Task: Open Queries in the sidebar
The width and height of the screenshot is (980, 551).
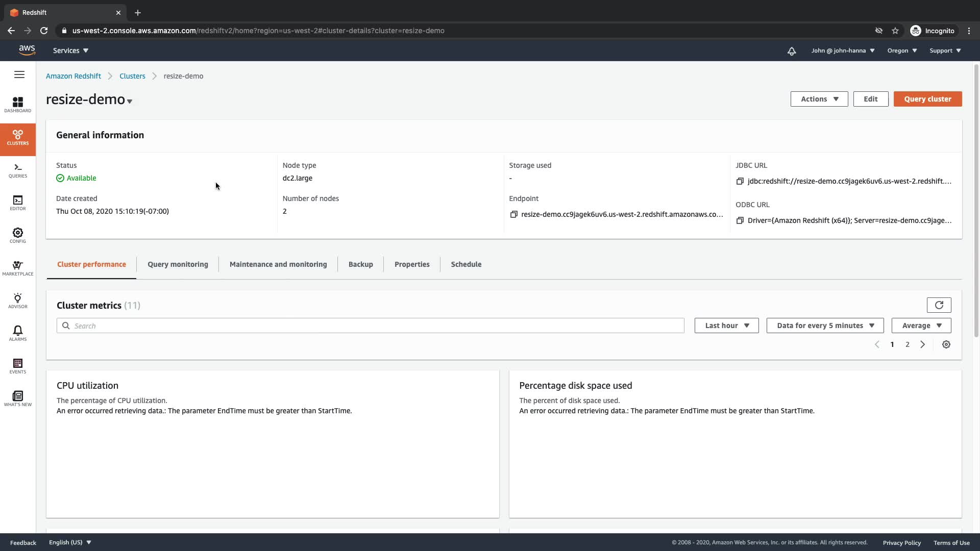Action: pyautogui.click(x=18, y=170)
